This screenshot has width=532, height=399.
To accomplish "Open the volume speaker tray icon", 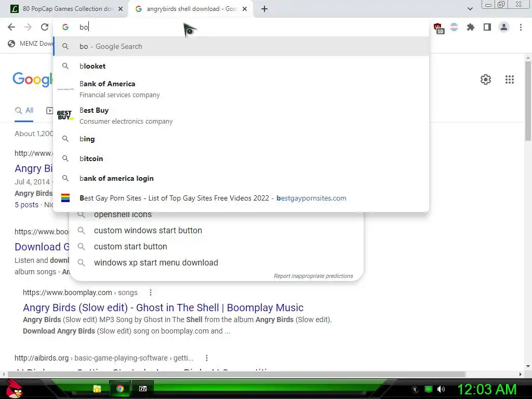I will pyautogui.click(x=441, y=389).
